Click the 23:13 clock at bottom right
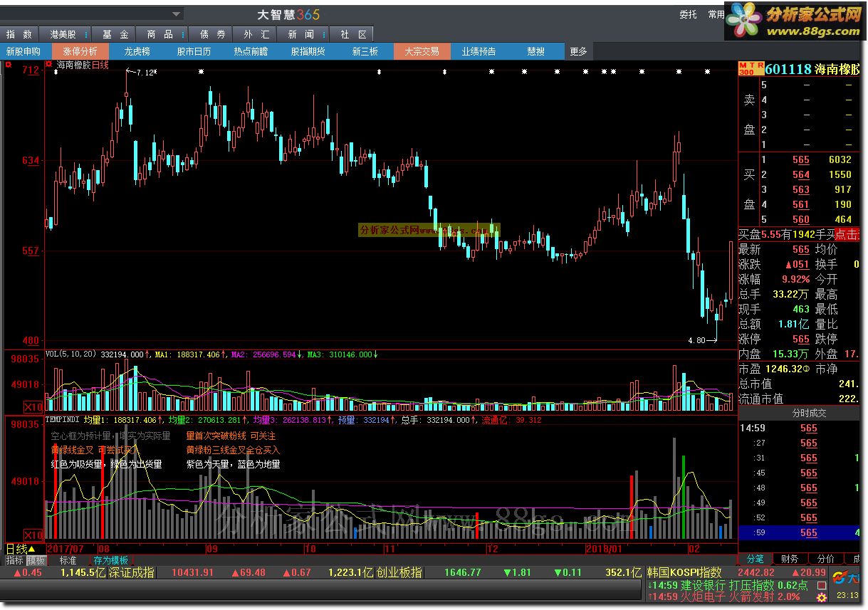Screen dimensions: 868x610 tap(846, 595)
